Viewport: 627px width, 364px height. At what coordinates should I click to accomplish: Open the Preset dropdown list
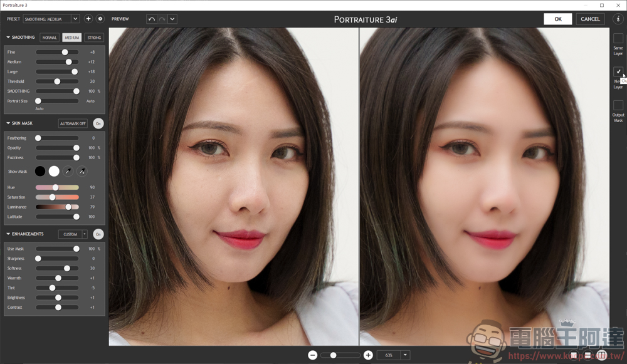click(75, 19)
